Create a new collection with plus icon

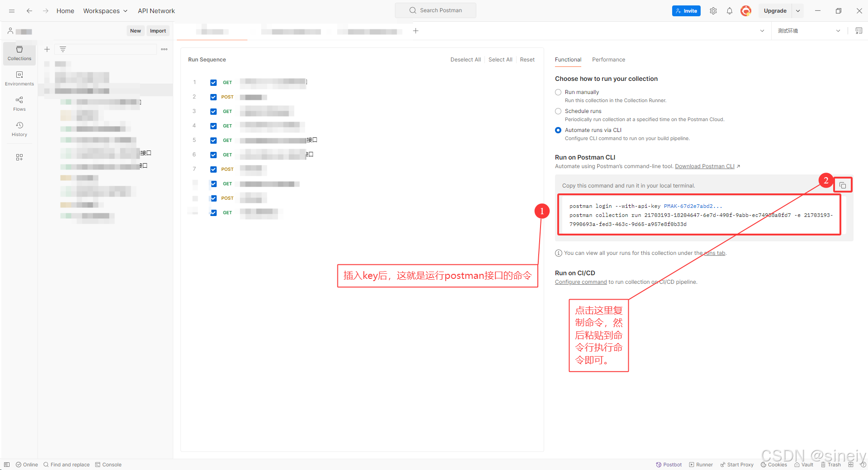pyautogui.click(x=47, y=49)
